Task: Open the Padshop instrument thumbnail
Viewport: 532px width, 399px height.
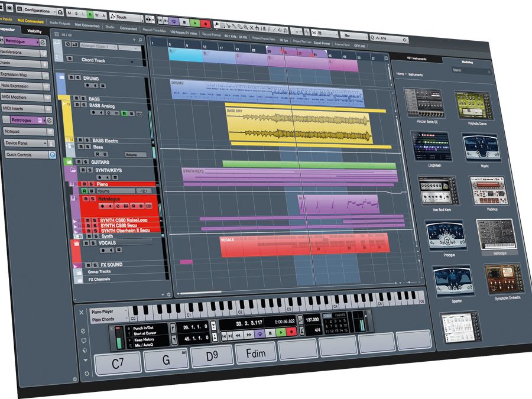Action: click(489, 191)
